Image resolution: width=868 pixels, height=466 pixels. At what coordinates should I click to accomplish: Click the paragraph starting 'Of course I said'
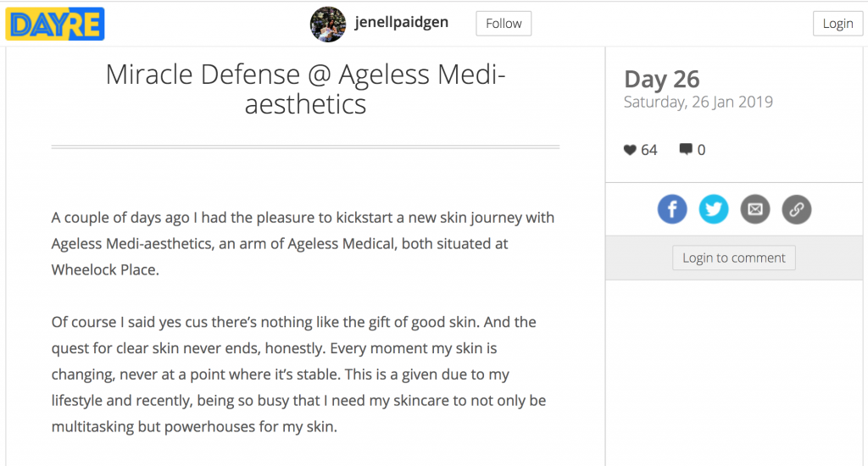[x=299, y=374]
